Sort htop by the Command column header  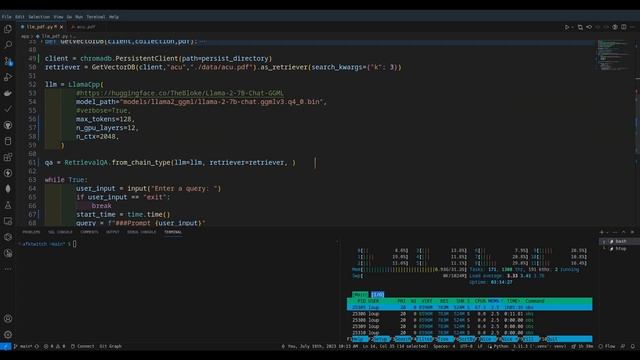[x=535, y=301]
